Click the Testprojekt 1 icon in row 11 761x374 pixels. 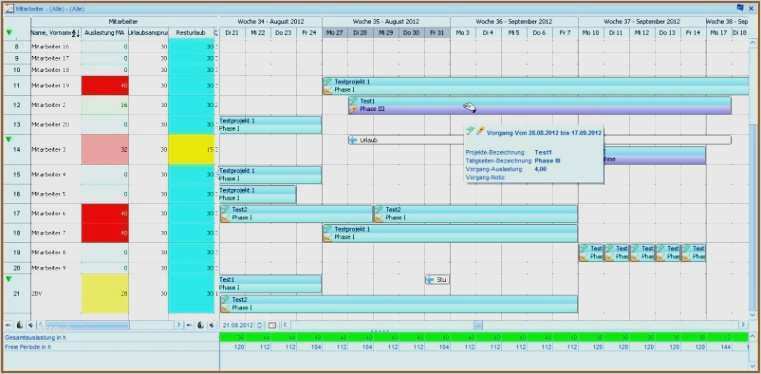click(x=329, y=82)
